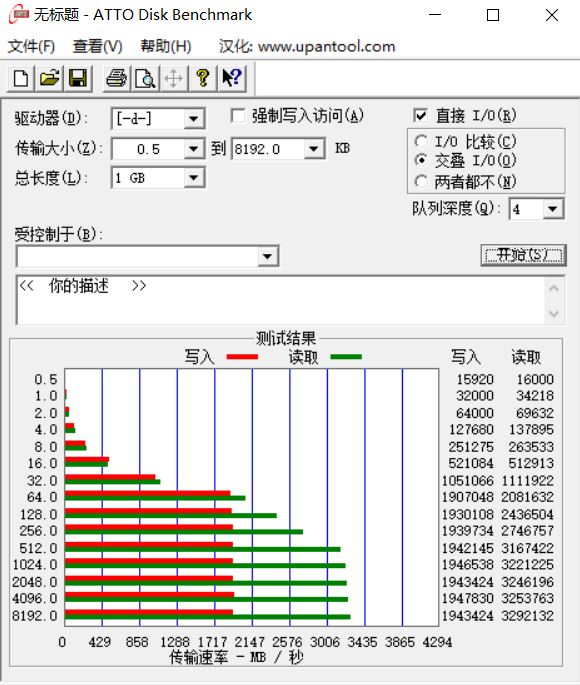Open the 队列深度 dropdown showing 4

[553, 209]
